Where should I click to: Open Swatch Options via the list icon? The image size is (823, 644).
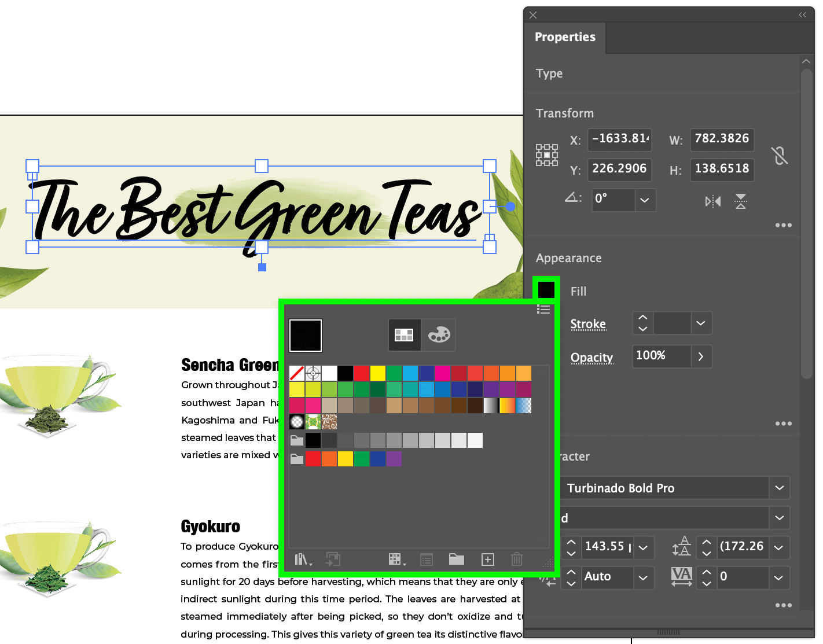[427, 559]
